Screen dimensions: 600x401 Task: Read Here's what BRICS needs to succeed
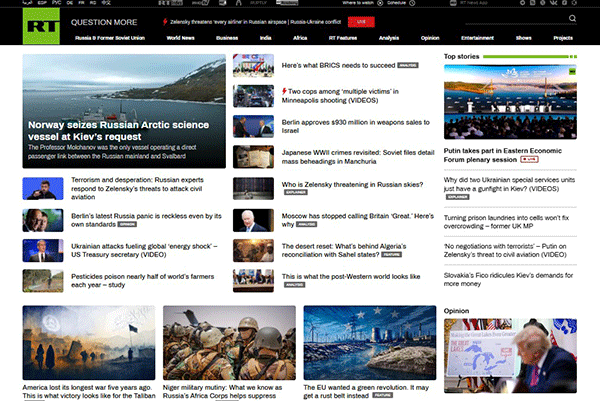[x=338, y=65]
